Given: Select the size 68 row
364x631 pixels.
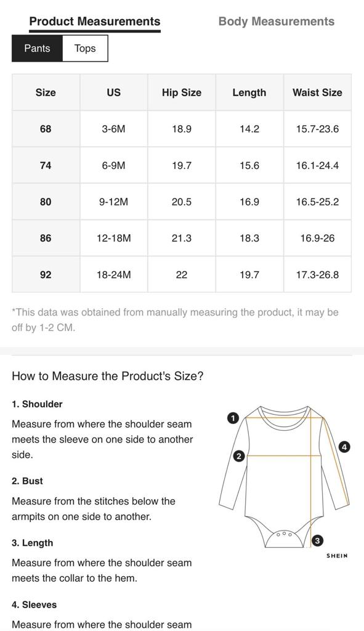Looking at the screenshot, I should click(182, 129).
